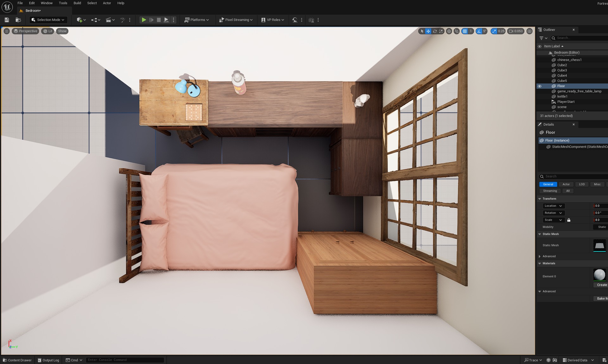608x364 pixels.
Task: Click the Show viewport button
Action: click(x=62, y=31)
